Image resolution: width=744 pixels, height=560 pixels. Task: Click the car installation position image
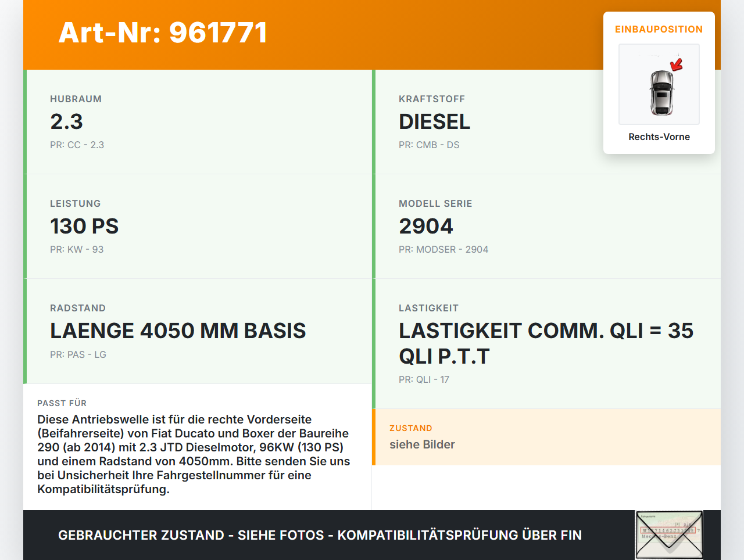(x=659, y=85)
